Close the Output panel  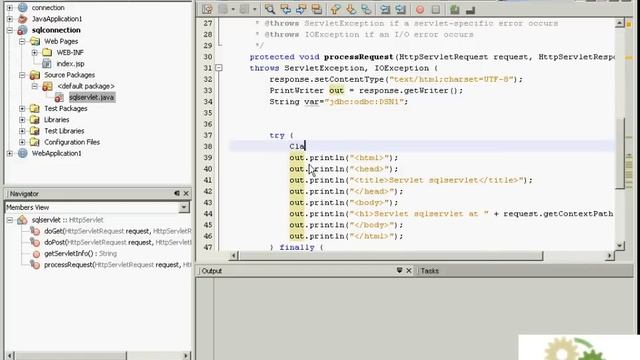tap(409, 270)
